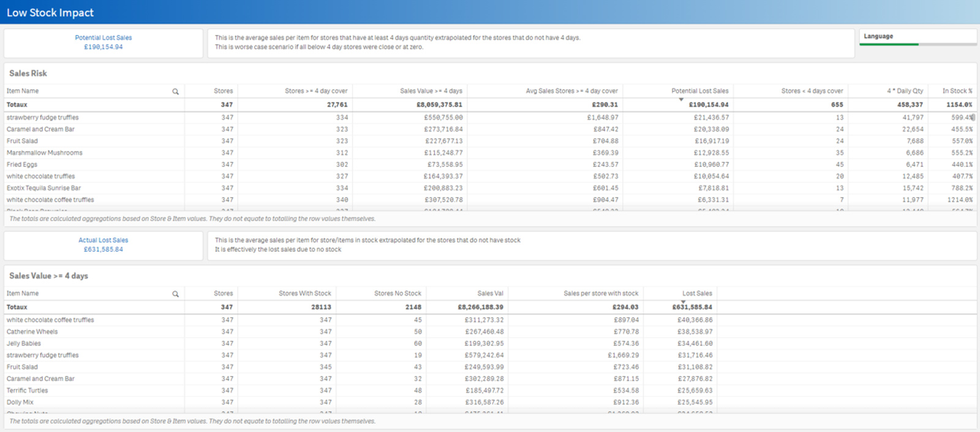
Task: Sort by Avg Sales Stores >= 4 day cover
Action: pyautogui.click(x=571, y=91)
